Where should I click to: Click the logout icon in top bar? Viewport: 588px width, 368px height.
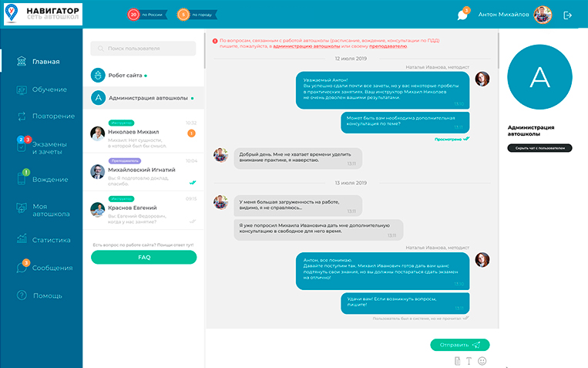(567, 15)
